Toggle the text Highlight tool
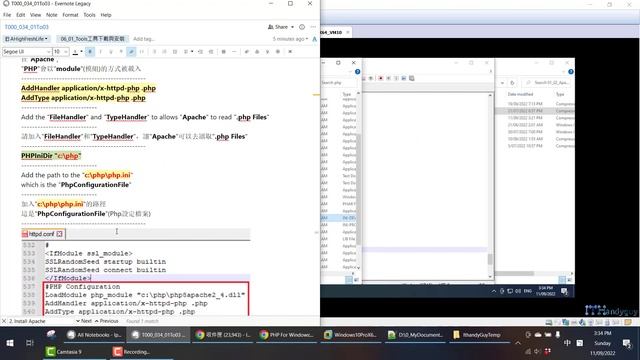Image resolution: width=640 pixels, height=360 pixels. (131, 52)
